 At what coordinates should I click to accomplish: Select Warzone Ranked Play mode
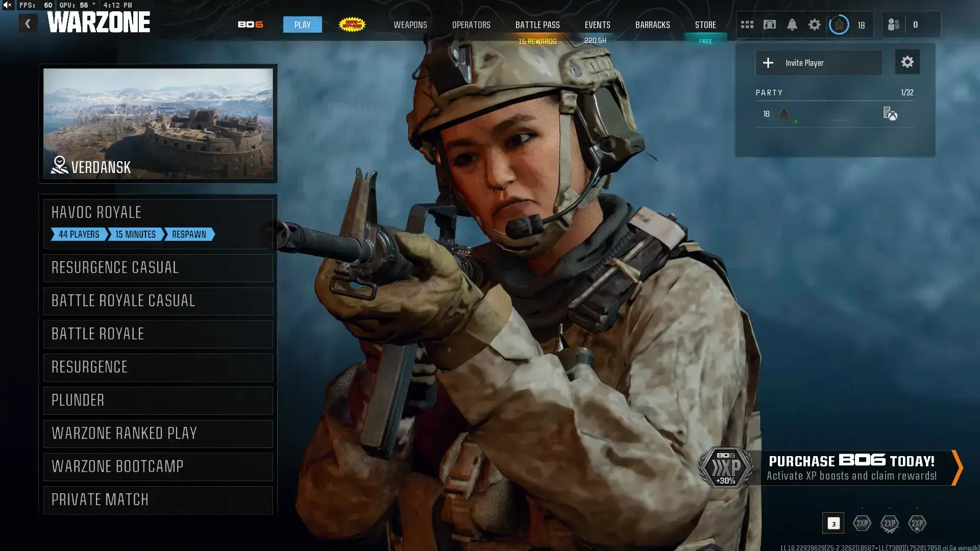158,434
